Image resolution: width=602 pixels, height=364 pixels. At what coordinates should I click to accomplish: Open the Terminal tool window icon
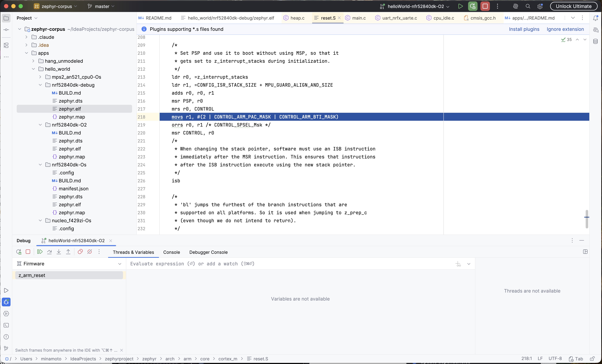coord(6,325)
